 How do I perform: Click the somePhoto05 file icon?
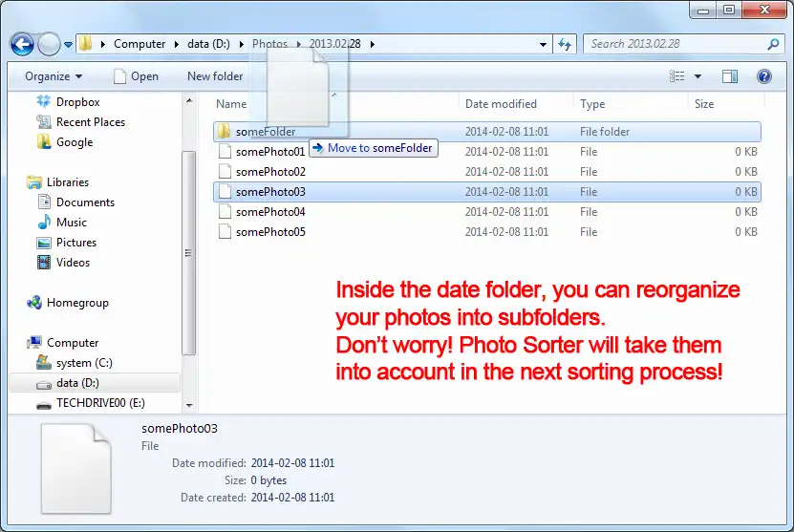click(x=225, y=232)
